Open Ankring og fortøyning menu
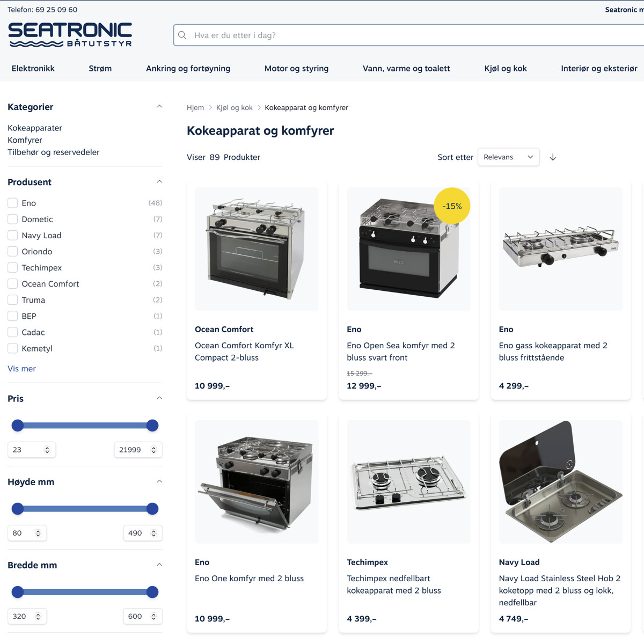The image size is (644, 644). [x=188, y=68]
